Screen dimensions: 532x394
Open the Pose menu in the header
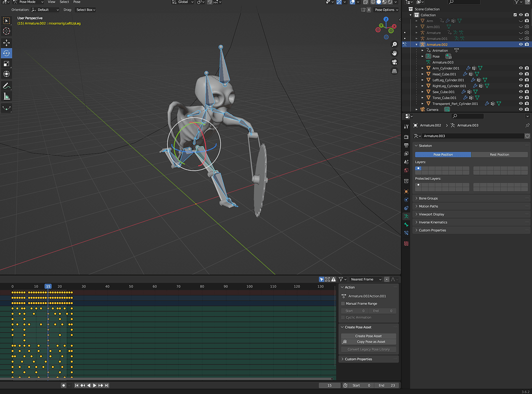(78, 2)
